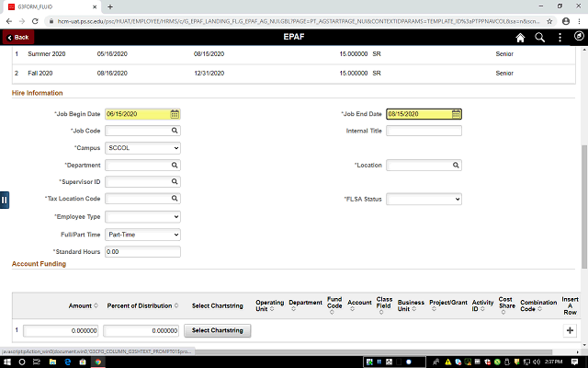
Task: Click the Standard Hours field
Action: [142, 251]
